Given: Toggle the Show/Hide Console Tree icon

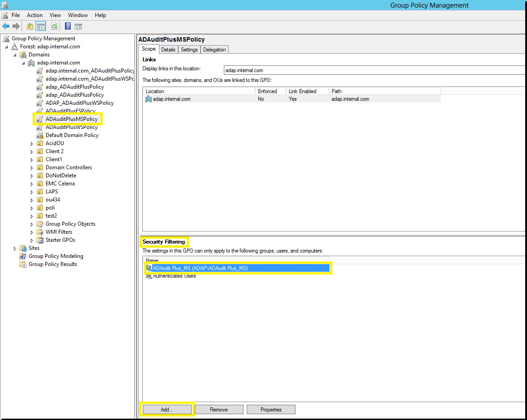Looking at the screenshot, I should tap(41, 26).
